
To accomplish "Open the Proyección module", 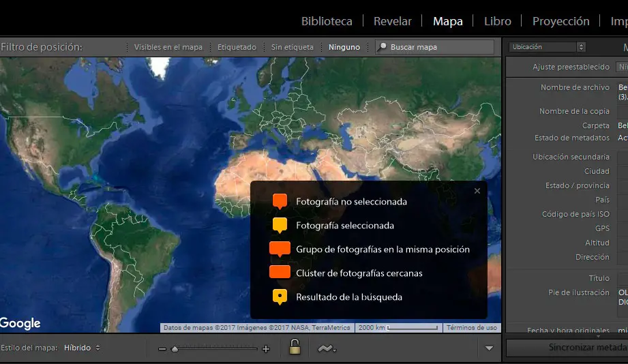I will point(560,21).
